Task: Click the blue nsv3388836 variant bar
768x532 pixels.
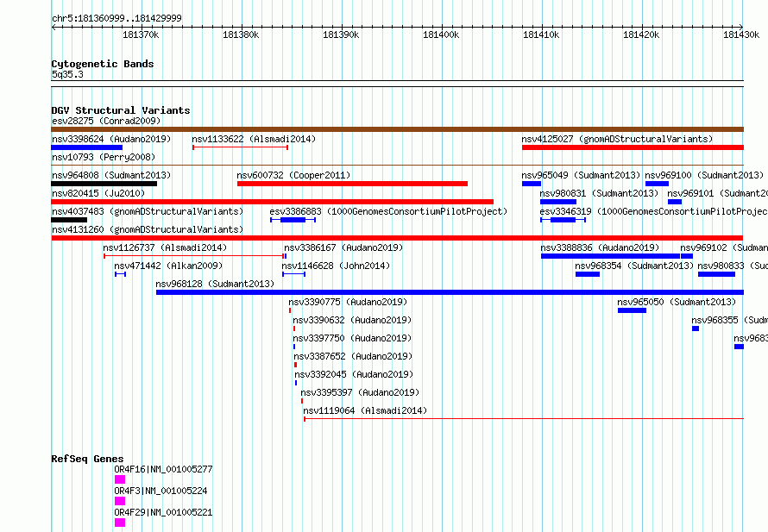Action: coord(610,256)
